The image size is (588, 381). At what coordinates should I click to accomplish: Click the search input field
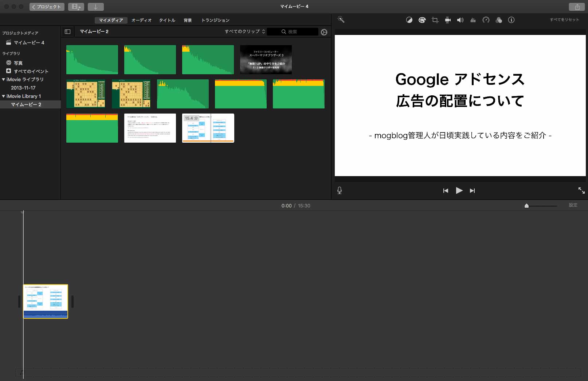pos(293,32)
